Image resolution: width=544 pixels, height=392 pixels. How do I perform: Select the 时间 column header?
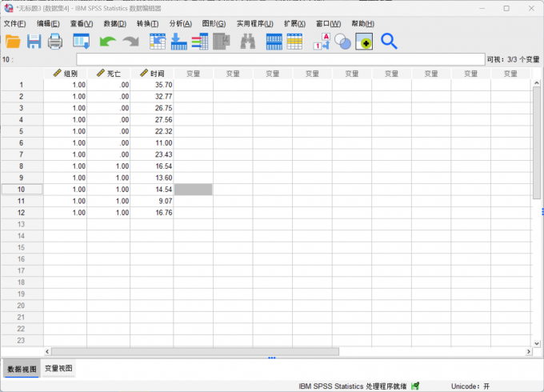[x=152, y=74]
